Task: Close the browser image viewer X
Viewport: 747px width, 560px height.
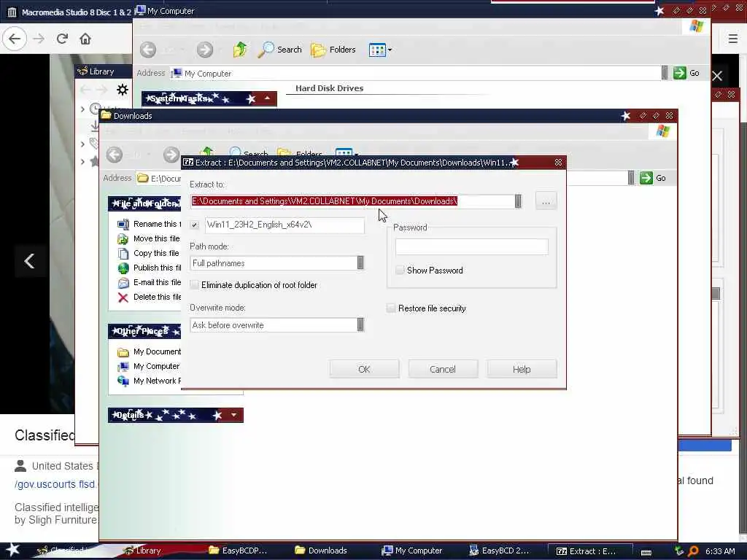Action: click(x=718, y=76)
